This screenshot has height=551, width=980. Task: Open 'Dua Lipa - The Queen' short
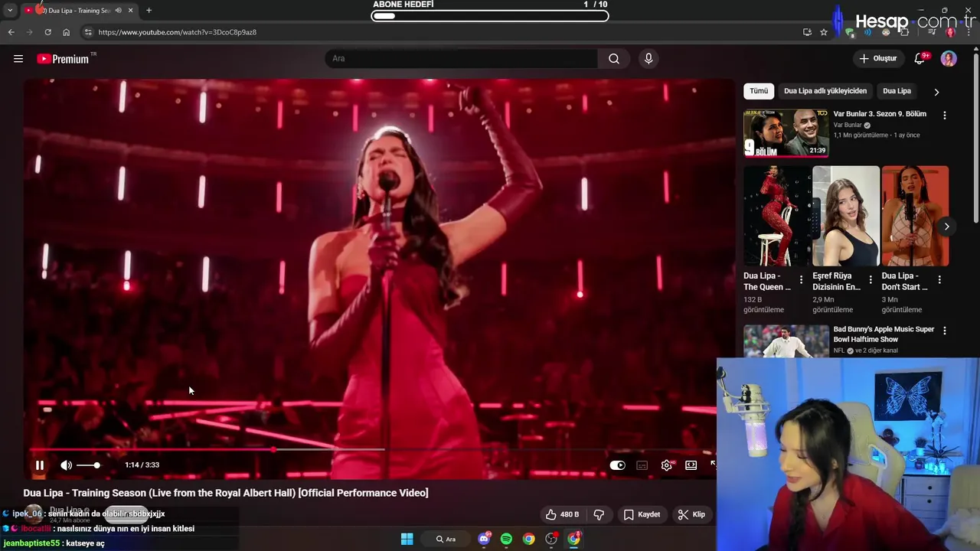[x=777, y=216]
